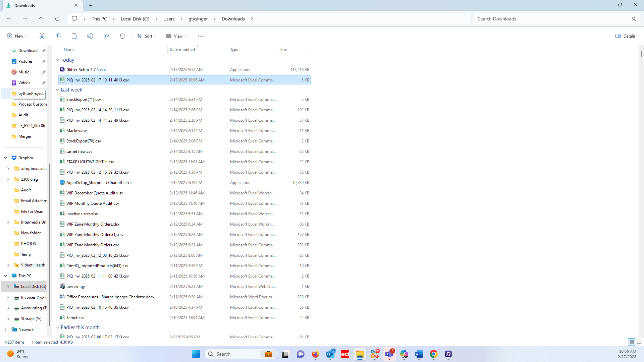This screenshot has width=644, height=362.
Task: Toggle the Details pane button
Action: pos(626,36)
